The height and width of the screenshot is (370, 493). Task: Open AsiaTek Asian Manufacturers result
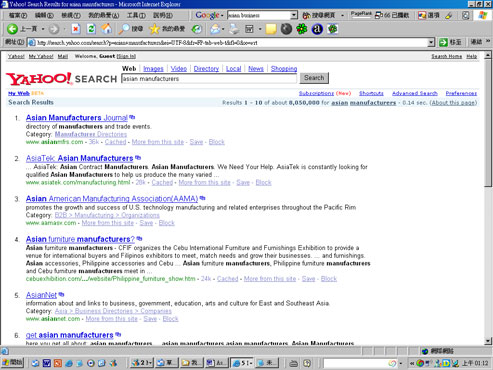tap(79, 158)
